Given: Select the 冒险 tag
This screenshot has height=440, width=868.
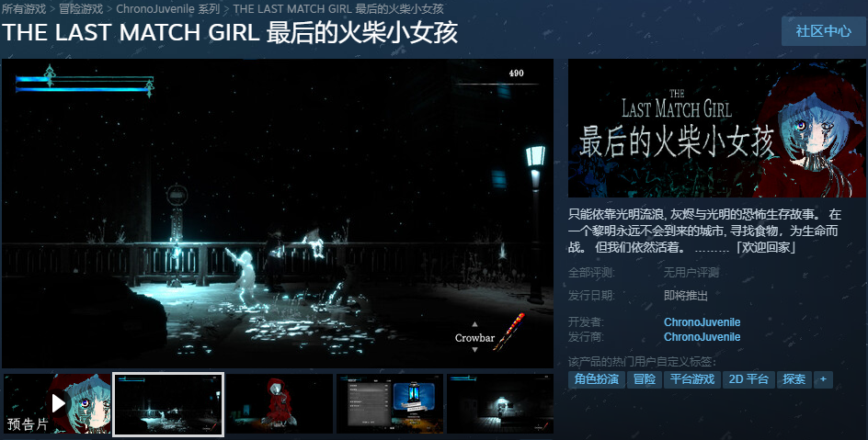Looking at the screenshot, I should (645, 379).
